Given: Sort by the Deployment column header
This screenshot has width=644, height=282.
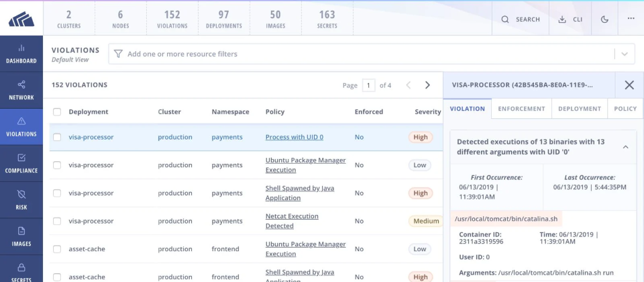Looking at the screenshot, I should (89, 112).
